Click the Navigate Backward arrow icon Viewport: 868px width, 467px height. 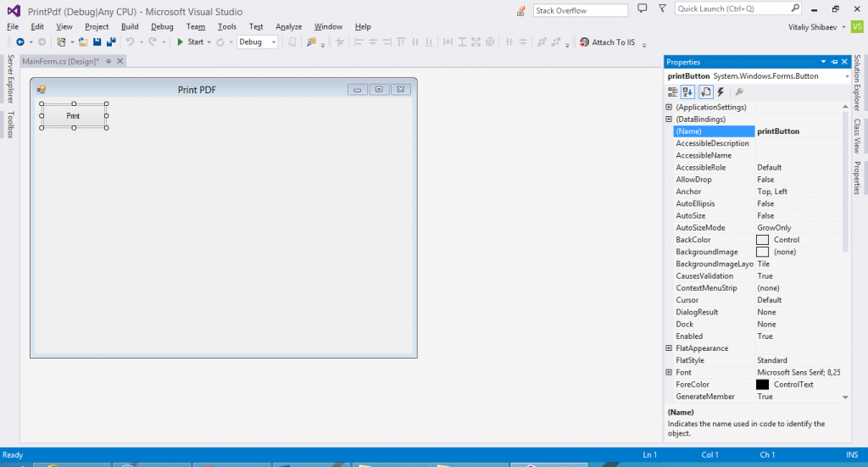click(x=20, y=42)
